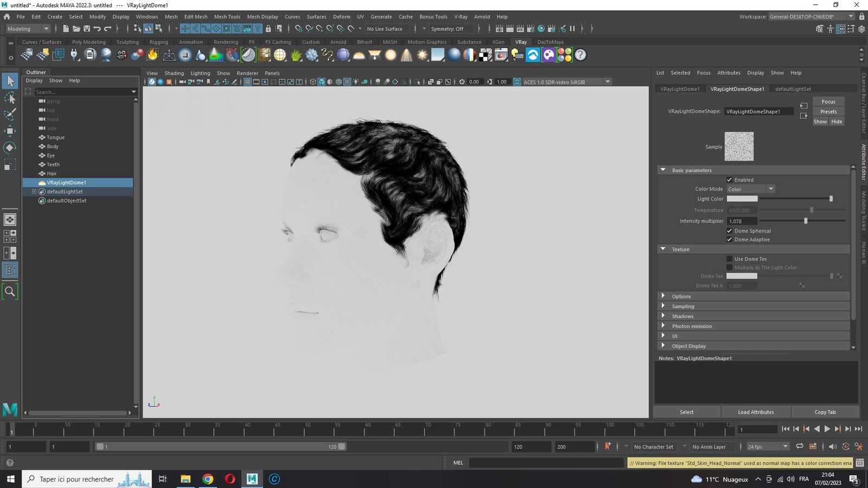Viewport: 868px width, 488px height.
Task: Click the Presets button
Action: pos(828,112)
